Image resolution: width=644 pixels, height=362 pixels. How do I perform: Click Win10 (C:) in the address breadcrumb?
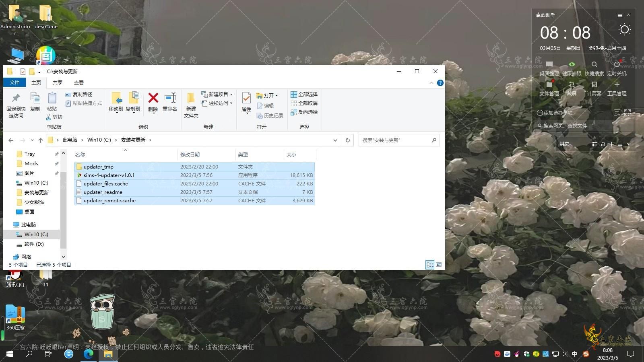(x=99, y=140)
